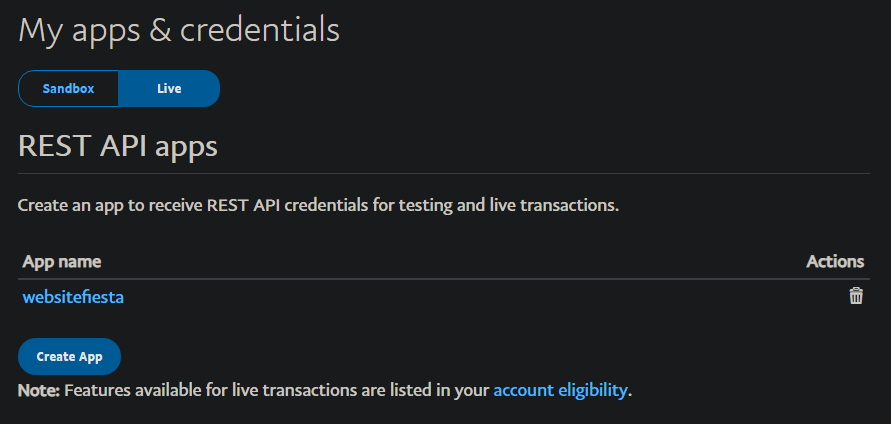Image resolution: width=891 pixels, height=424 pixels.
Task: Click the description starting 'Create an app to receive'
Action: [x=319, y=207]
